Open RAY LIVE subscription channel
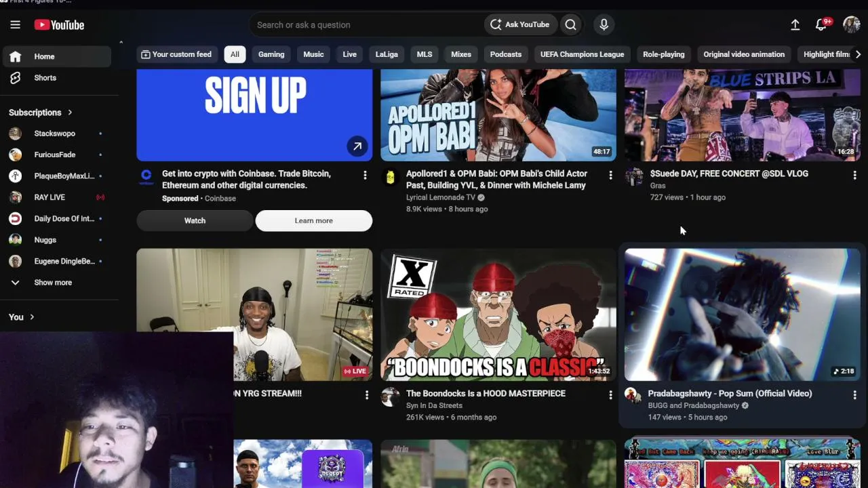The image size is (868, 488). click(56, 197)
